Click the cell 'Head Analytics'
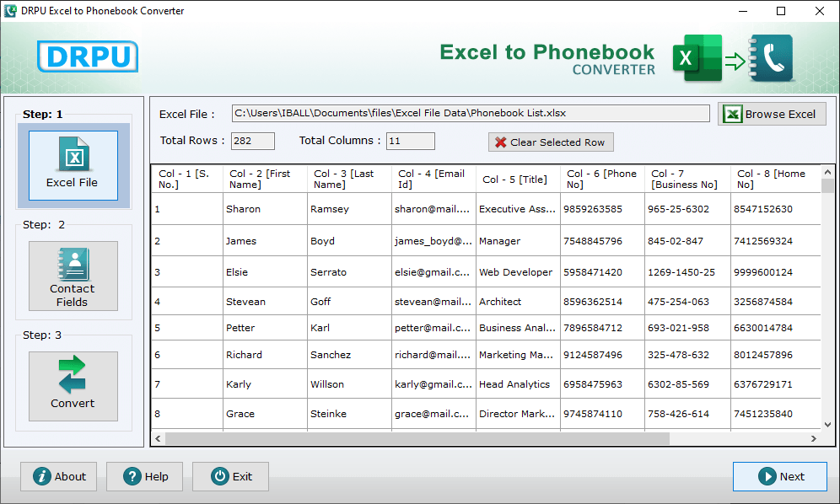Screen dimensions: 840x504 pos(518,384)
